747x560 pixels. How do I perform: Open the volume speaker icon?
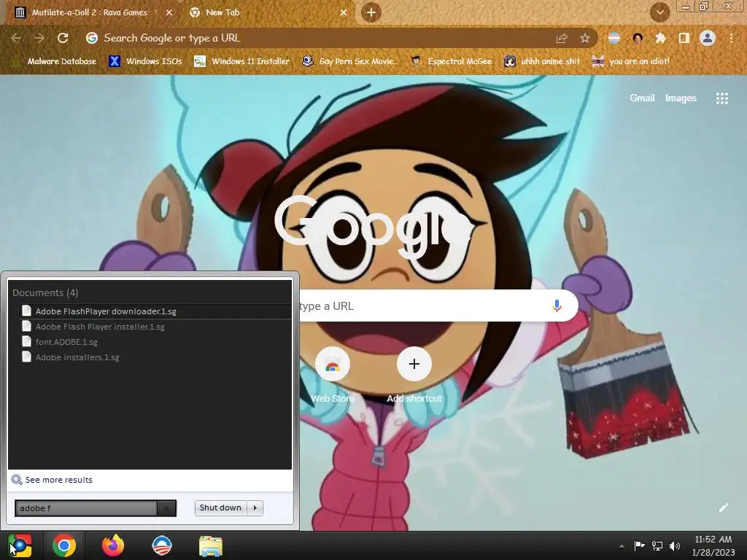click(x=675, y=545)
